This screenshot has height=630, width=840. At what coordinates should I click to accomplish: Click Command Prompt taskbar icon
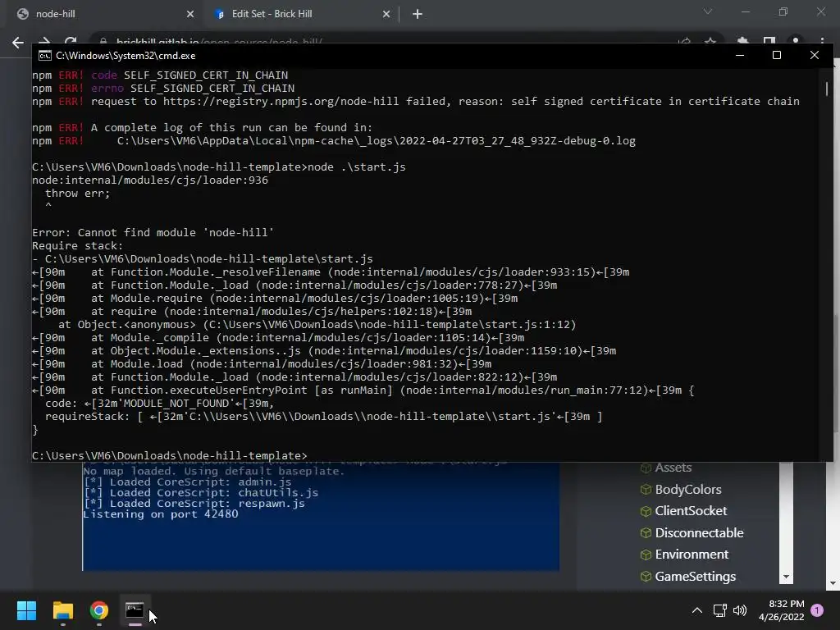click(135, 610)
